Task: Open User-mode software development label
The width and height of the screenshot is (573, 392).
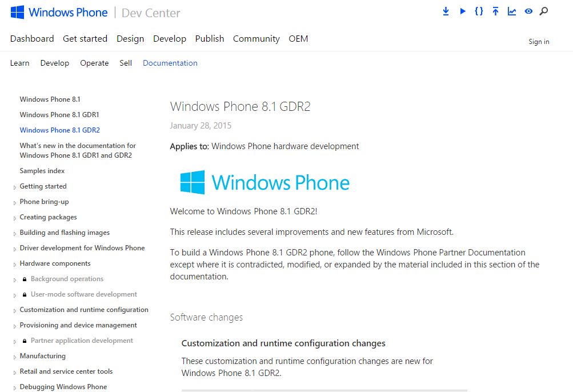Action: (83, 294)
